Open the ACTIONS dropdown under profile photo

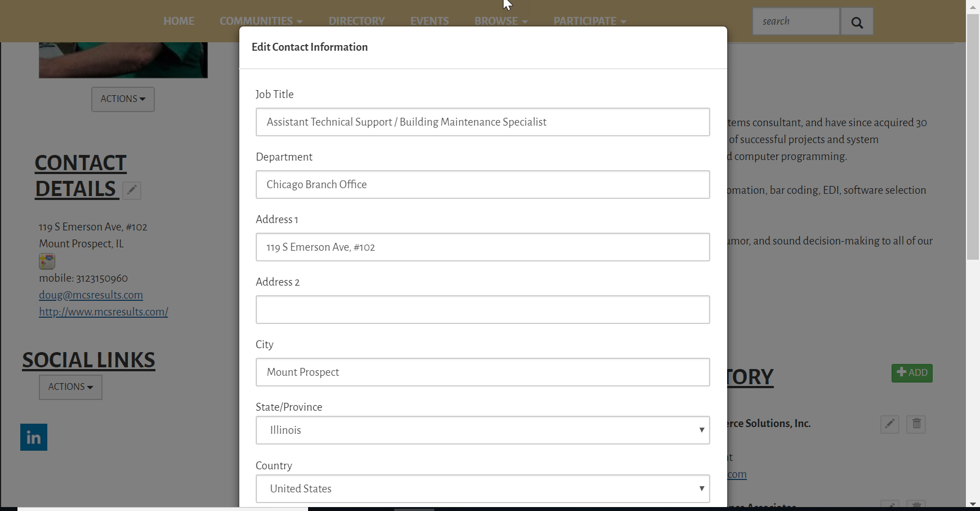coord(123,99)
